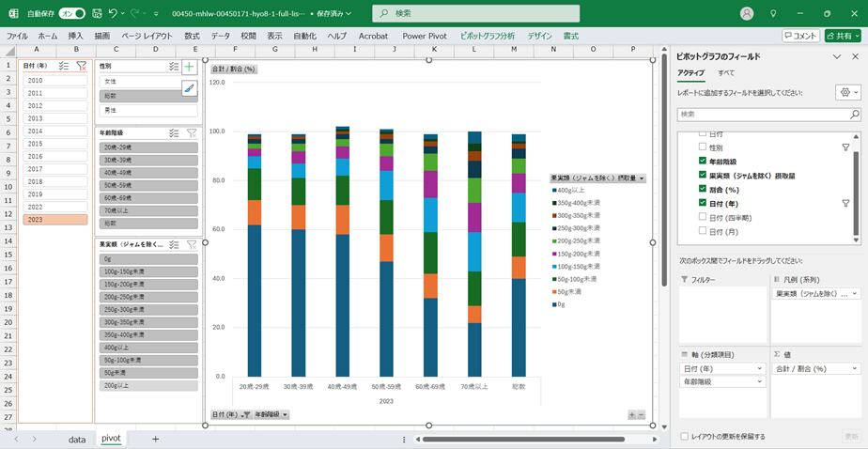Viewport: 868px width, 449px height.
Task: Uncheck the 年齢階級 field checkbox
Action: pyautogui.click(x=702, y=161)
